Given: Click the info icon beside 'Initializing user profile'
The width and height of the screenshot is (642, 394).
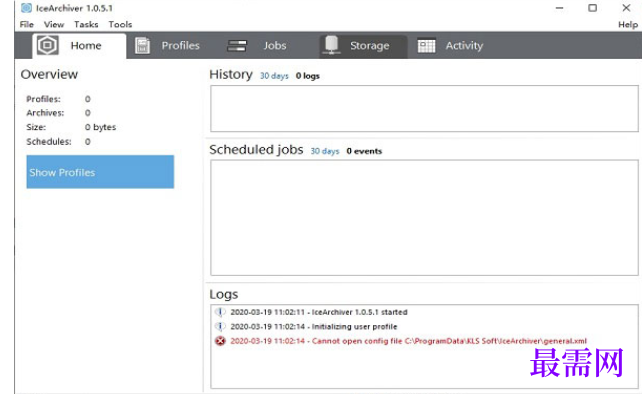Looking at the screenshot, I should coord(220,326).
